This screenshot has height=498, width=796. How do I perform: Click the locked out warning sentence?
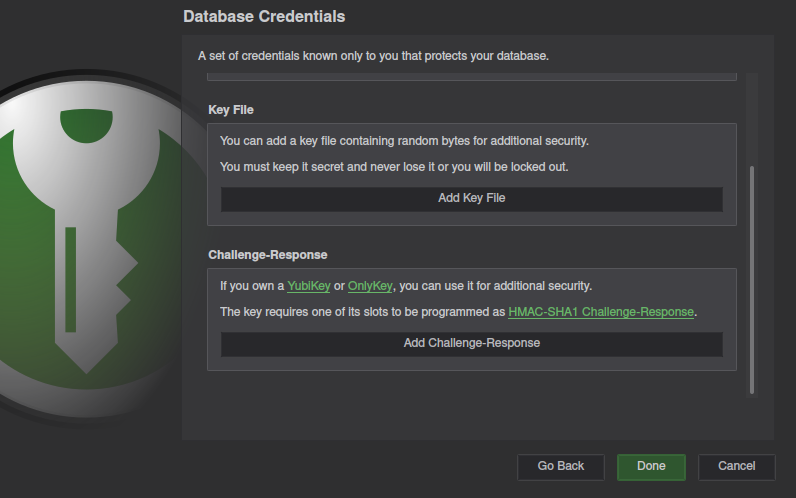tap(394, 167)
